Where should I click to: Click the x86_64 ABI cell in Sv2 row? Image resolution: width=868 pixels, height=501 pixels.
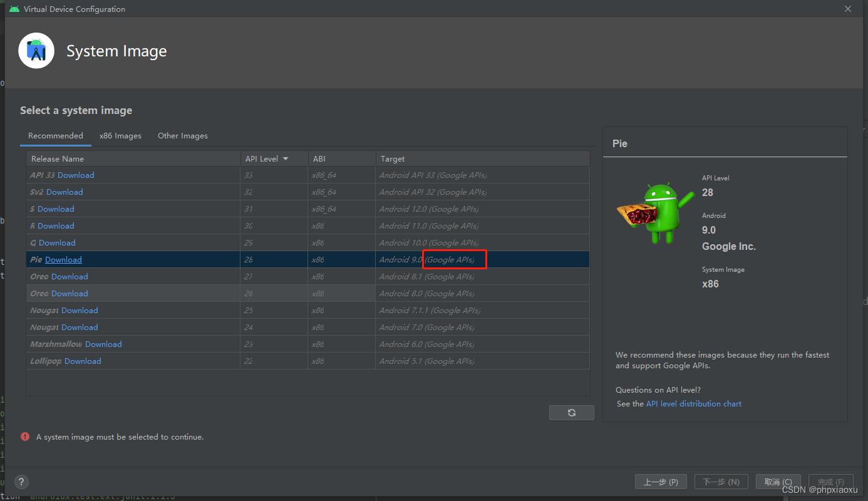(x=342, y=192)
